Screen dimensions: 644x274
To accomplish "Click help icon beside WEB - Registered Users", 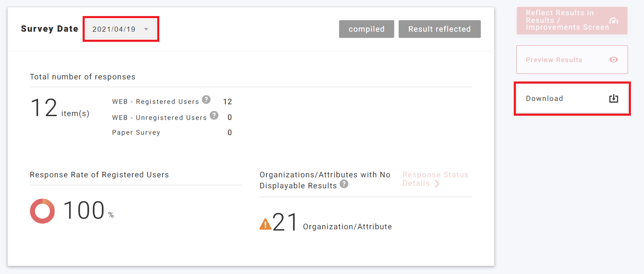I will coord(206,100).
